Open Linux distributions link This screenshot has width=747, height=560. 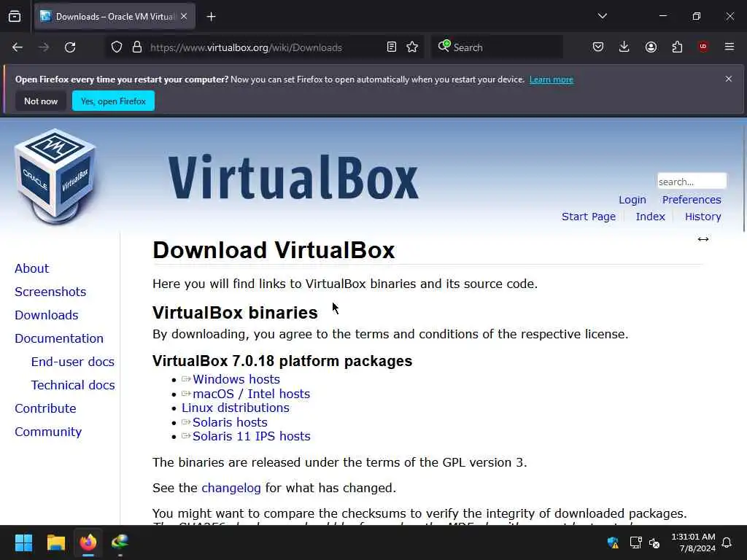[x=236, y=408]
